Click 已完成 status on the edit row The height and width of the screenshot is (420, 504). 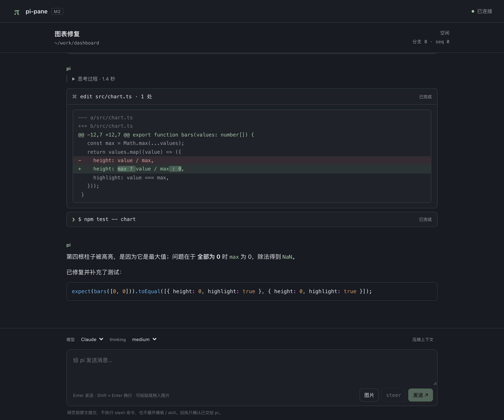[x=425, y=97]
